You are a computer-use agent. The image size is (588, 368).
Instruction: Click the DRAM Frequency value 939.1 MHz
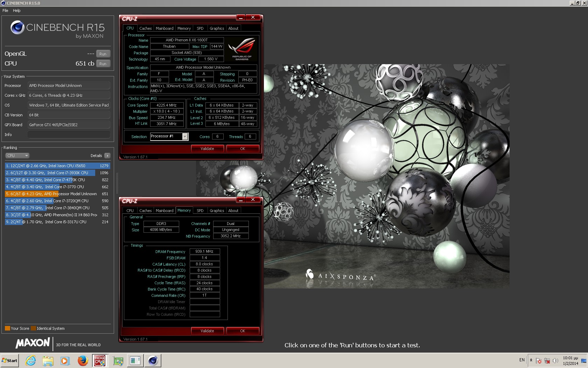[205, 251]
